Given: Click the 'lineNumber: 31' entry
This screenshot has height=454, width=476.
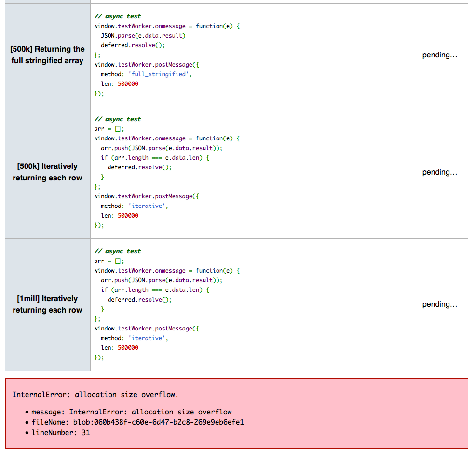Looking at the screenshot, I should click(60, 433).
